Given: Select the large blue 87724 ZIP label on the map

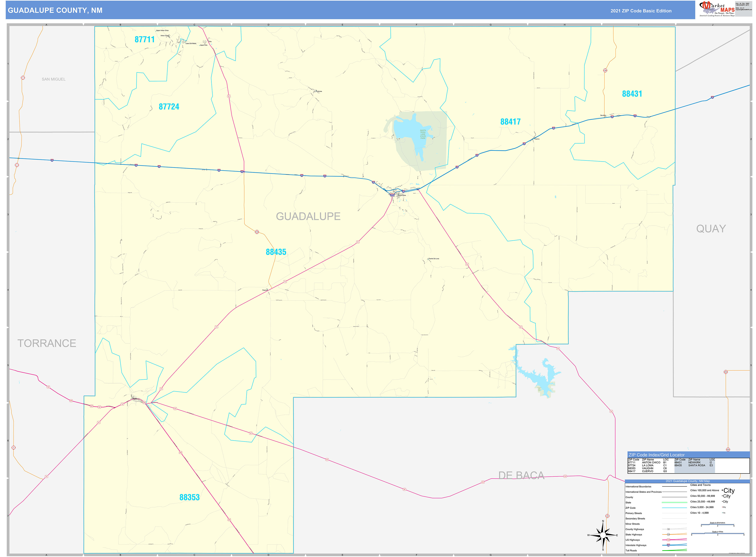Looking at the screenshot, I should coord(169,106).
